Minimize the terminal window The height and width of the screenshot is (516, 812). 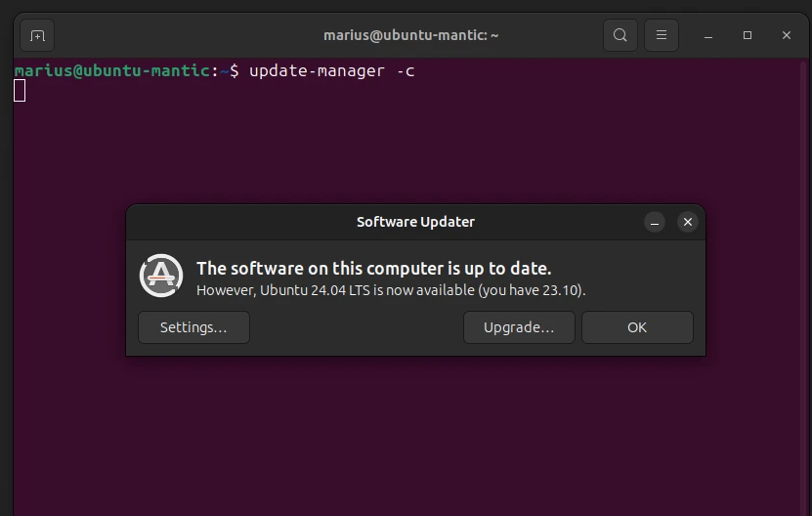(707, 36)
